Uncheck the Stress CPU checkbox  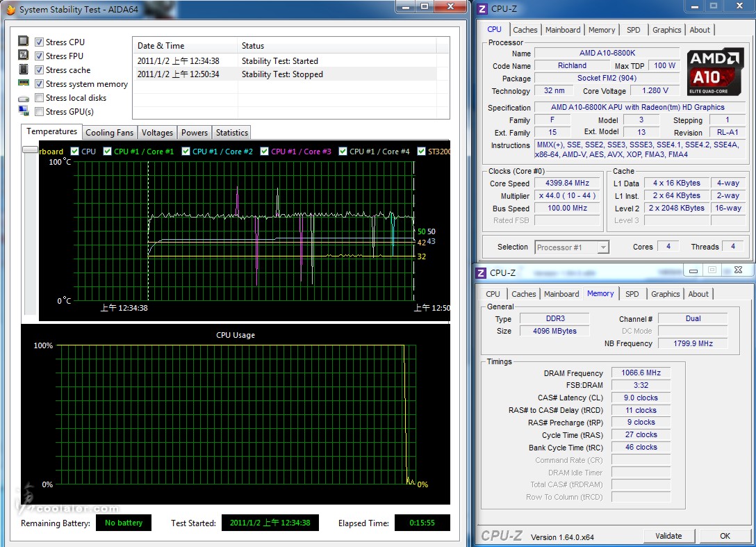(40, 42)
